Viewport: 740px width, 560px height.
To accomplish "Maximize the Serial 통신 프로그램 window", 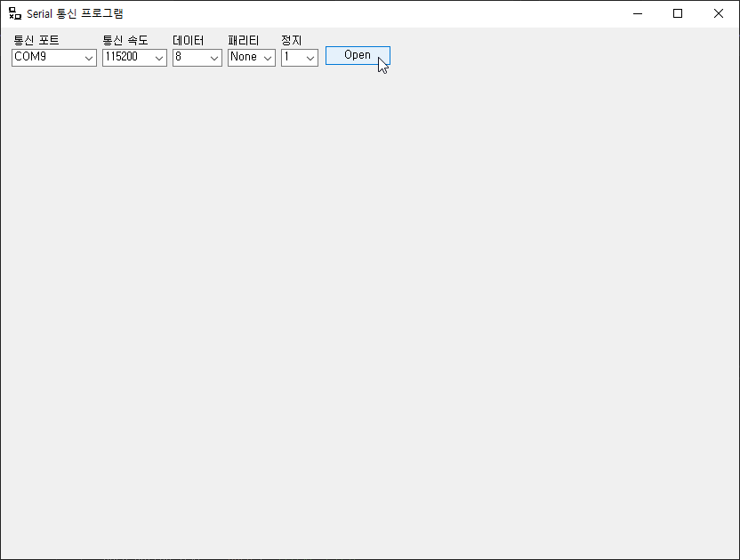I will pos(678,13).
